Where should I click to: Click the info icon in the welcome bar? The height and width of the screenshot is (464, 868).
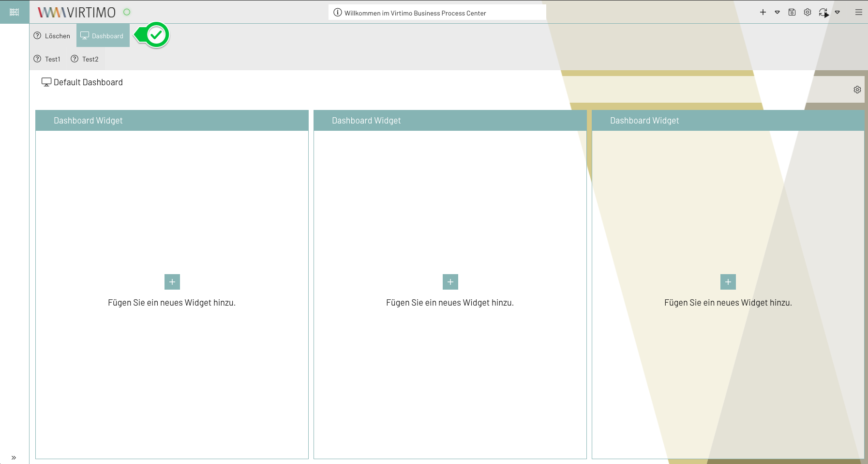pos(337,13)
